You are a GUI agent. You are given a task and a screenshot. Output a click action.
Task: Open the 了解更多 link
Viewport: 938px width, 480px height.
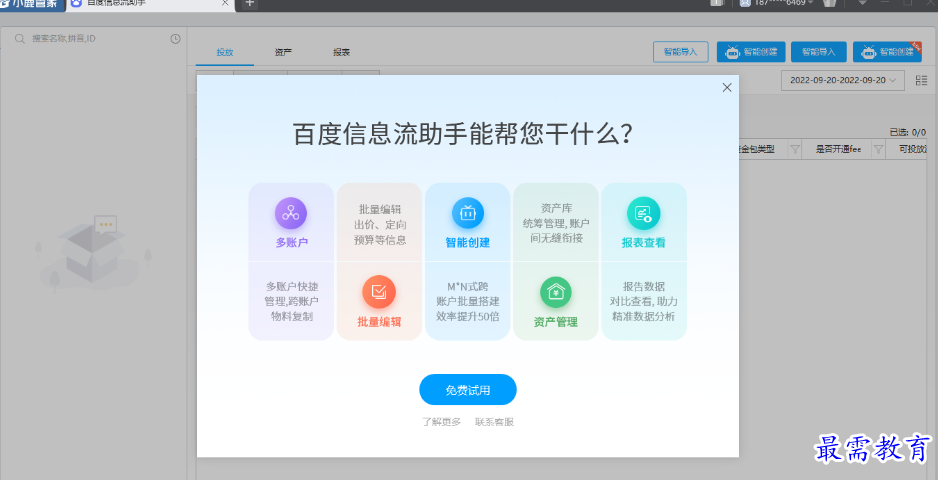(x=441, y=422)
